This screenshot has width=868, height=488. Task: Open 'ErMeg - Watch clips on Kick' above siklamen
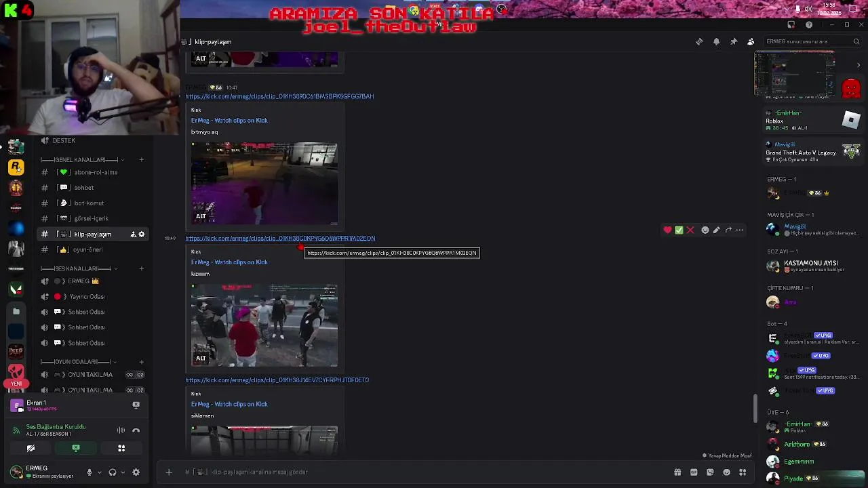click(229, 405)
